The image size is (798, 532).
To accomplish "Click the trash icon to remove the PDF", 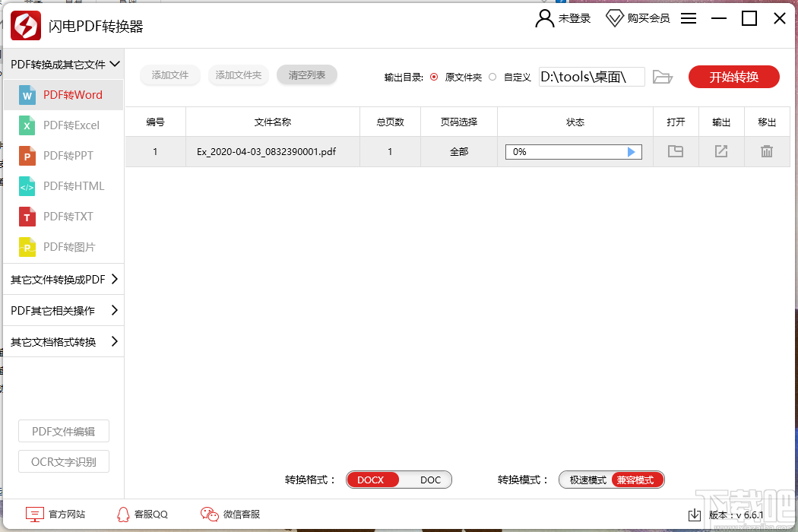I will click(x=767, y=151).
